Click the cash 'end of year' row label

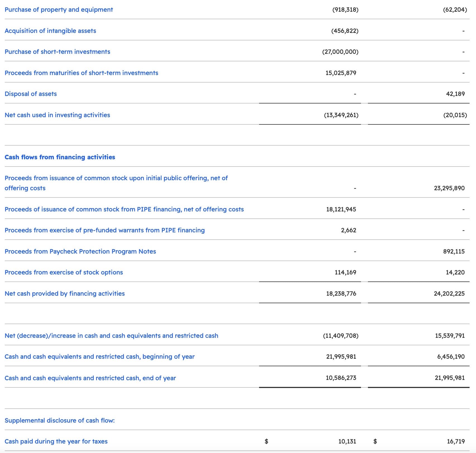point(90,378)
